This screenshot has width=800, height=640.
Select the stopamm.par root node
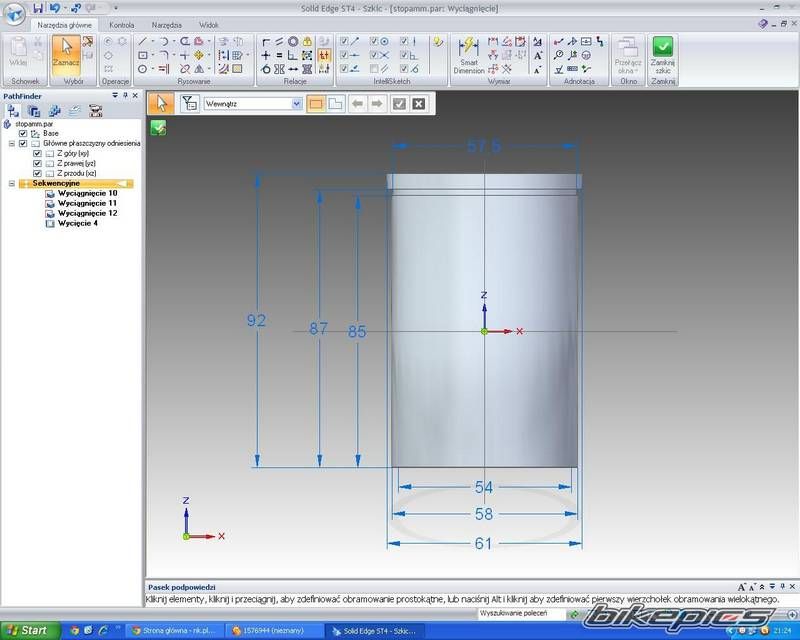[x=34, y=124]
